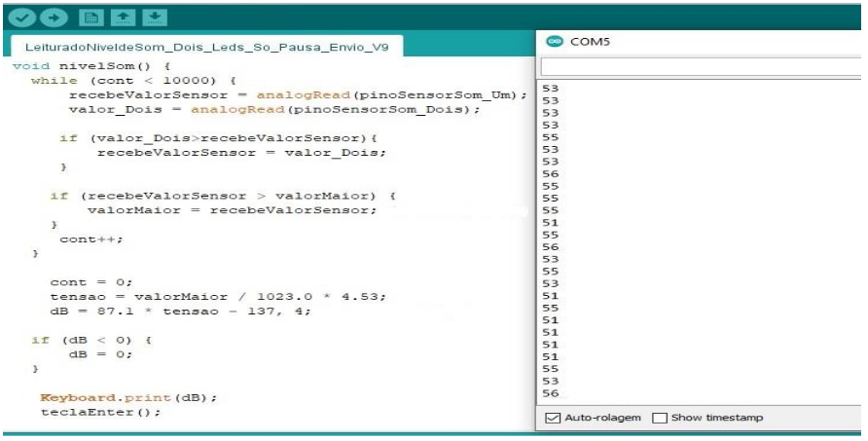The height and width of the screenshot is (441, 868).
Task: Click the 'tensao = valorMaior / 1023.0 * 4.53;' line
Action: coord(218,296)
